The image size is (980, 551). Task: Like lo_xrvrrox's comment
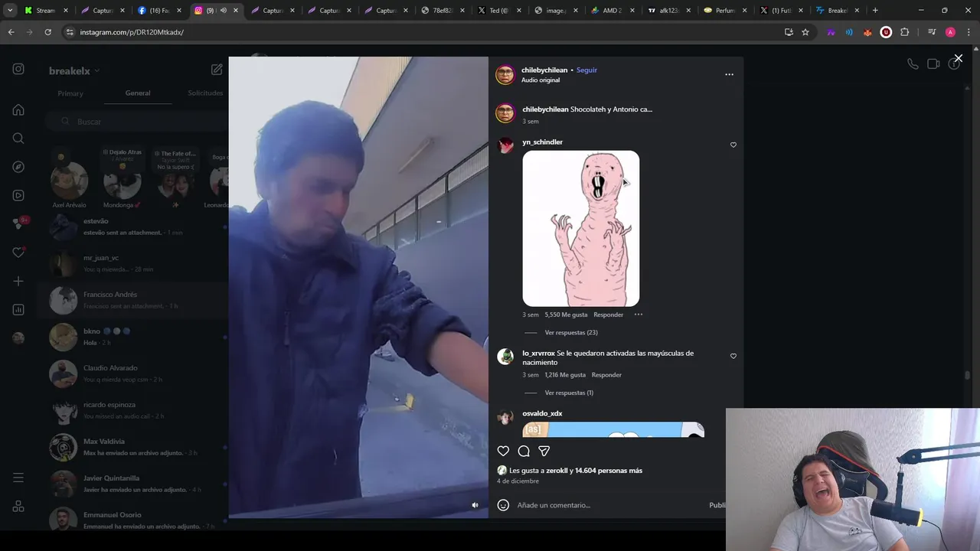(733, 356)
